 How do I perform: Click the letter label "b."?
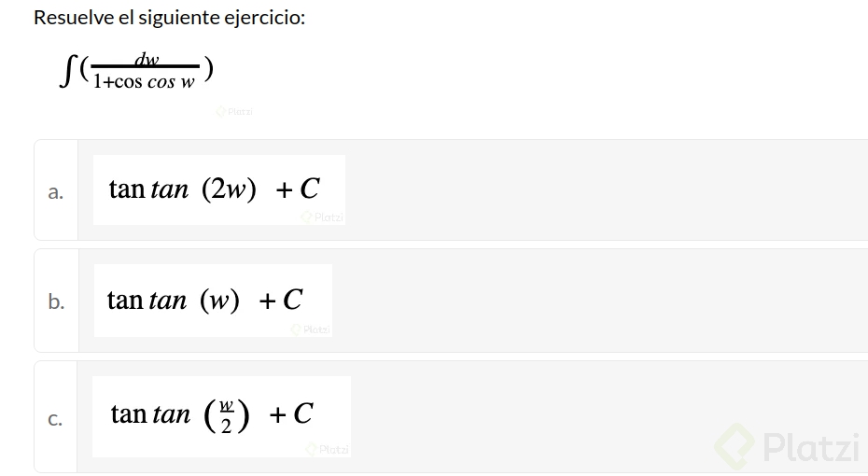pos(56,301)
